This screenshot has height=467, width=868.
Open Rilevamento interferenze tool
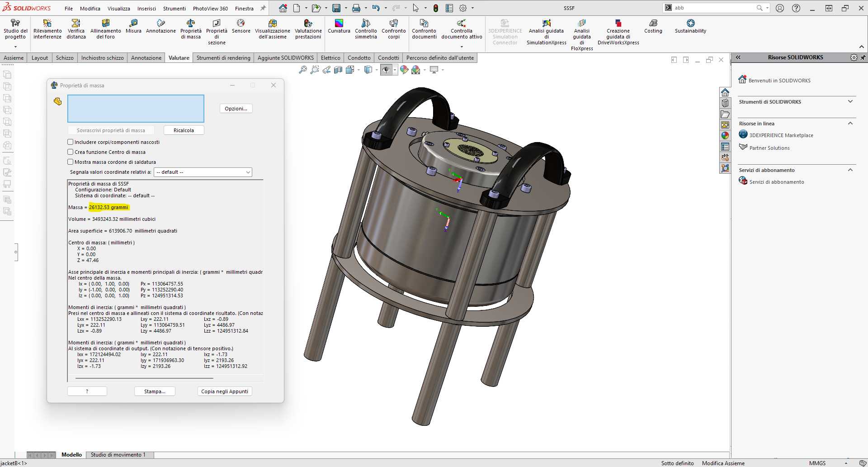click(47, 29)
